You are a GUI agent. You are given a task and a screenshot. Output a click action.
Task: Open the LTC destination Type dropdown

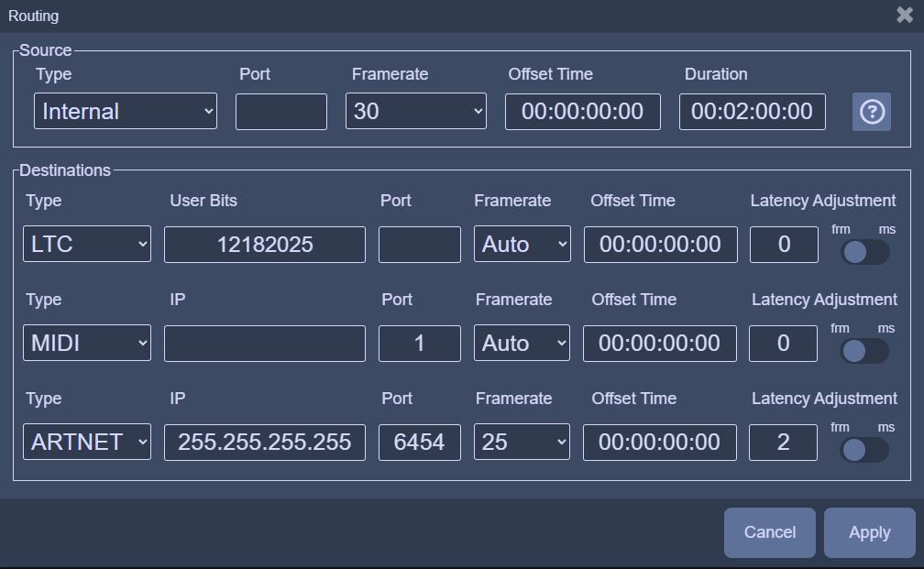click(87, 245)
